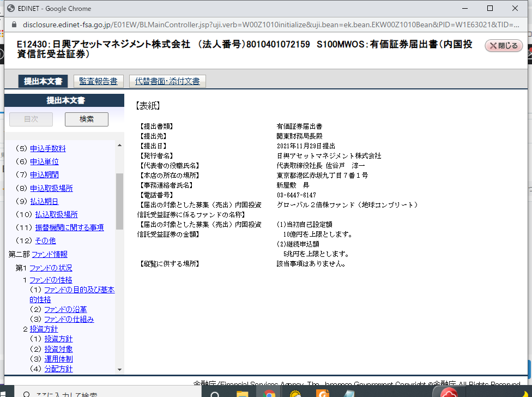Click the sidebar scroll down arrow

pyautogui.click(x=119, y=370)
